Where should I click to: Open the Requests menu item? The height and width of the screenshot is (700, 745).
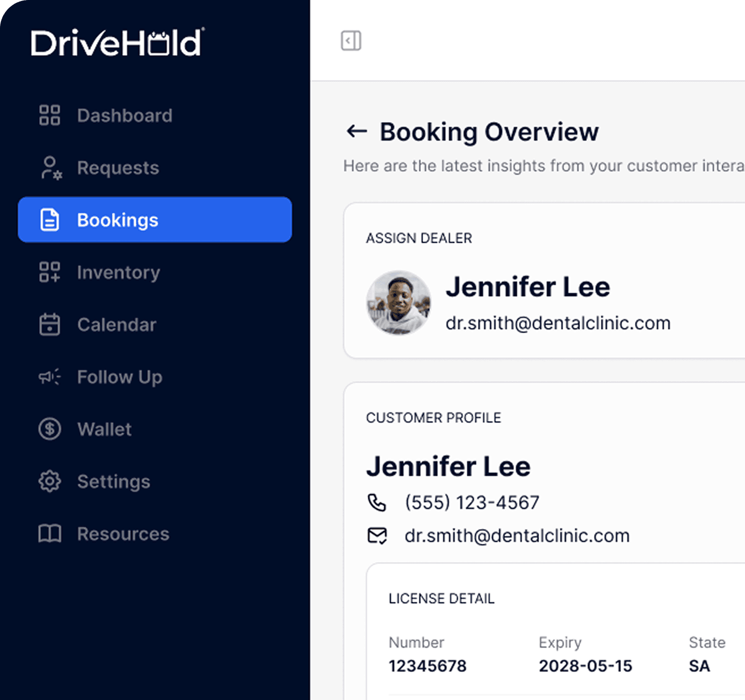pos(118,168)
